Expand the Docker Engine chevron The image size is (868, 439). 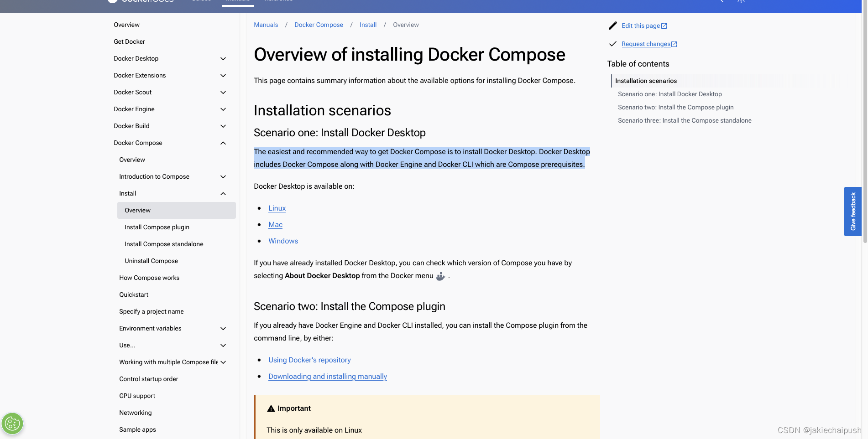pyautogui.click(x=223, y=109)
